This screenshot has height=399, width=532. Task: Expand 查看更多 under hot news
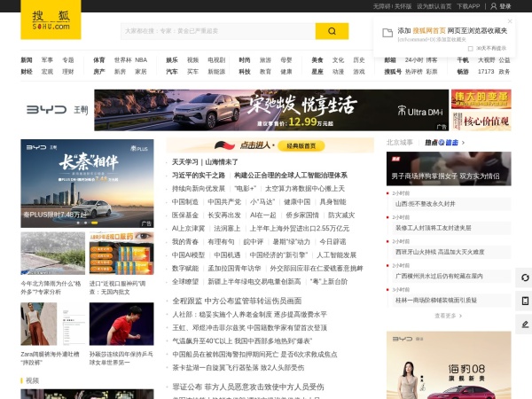pos(448,316)
